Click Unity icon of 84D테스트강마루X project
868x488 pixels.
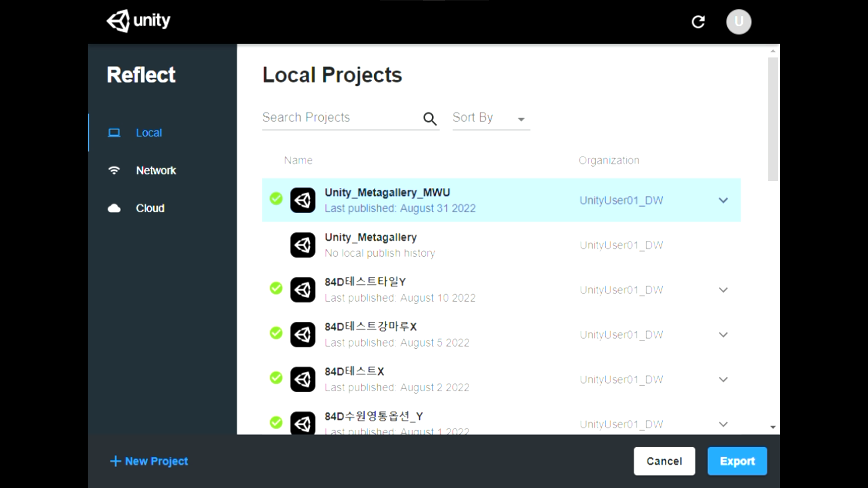coord(302,334)
